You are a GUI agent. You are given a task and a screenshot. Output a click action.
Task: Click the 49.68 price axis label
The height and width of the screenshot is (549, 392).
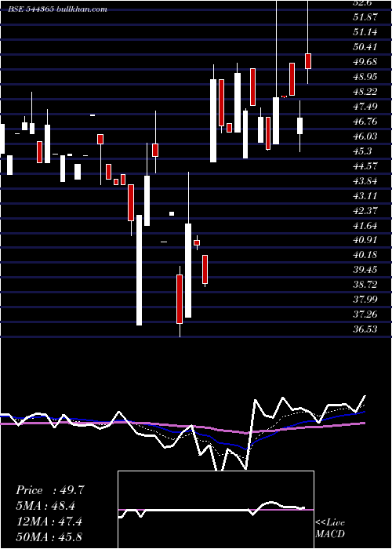(x=365, y=62)
